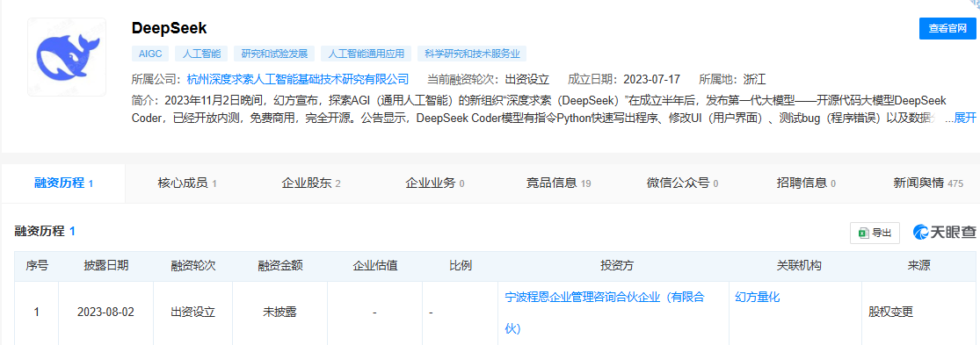Select the 人工智能通用应用 tag
Image resolution: width=980 pixels, height=345 pixels.
point(367,54)
